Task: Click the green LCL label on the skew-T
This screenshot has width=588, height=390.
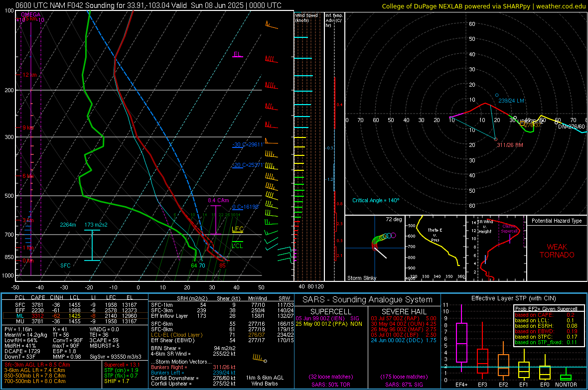Action: click(x=237, y=246)
